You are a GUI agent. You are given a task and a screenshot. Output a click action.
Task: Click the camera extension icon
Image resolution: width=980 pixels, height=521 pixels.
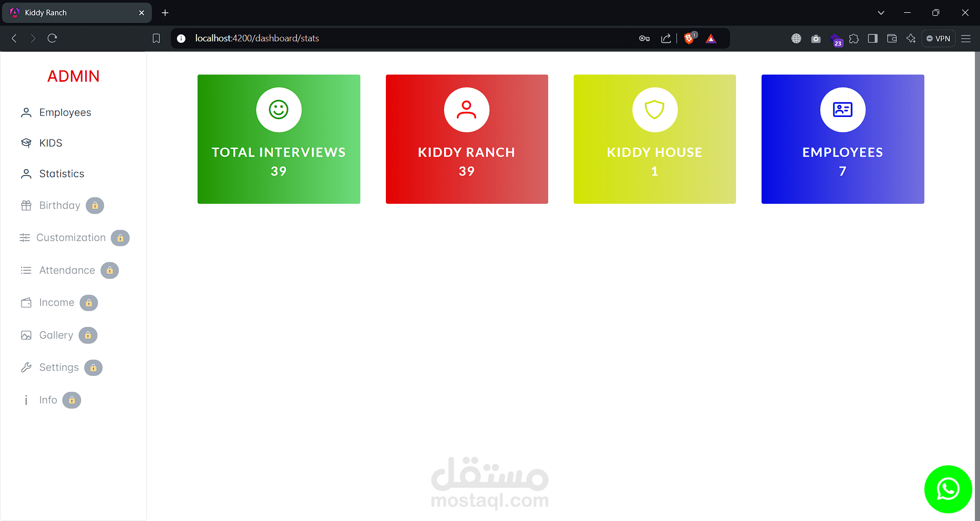click(x=816, y=39)
